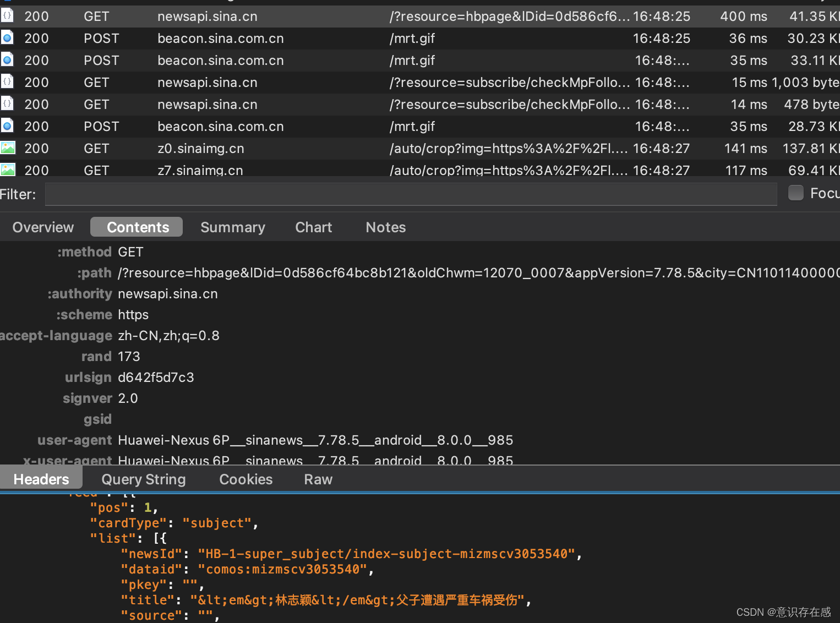Select hbpage path of newsapi.sina.cn request
Image resolution: width=840 pixels, height=623 pixels.
click(509, 17)
